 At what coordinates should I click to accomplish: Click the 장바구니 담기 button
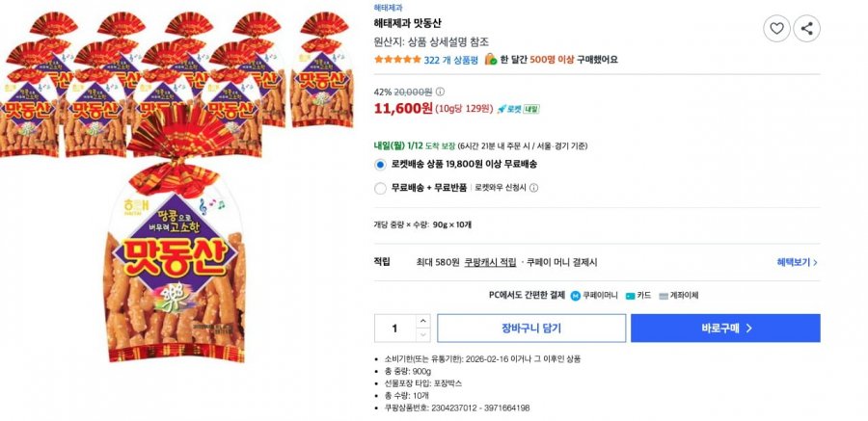[530, 328]
